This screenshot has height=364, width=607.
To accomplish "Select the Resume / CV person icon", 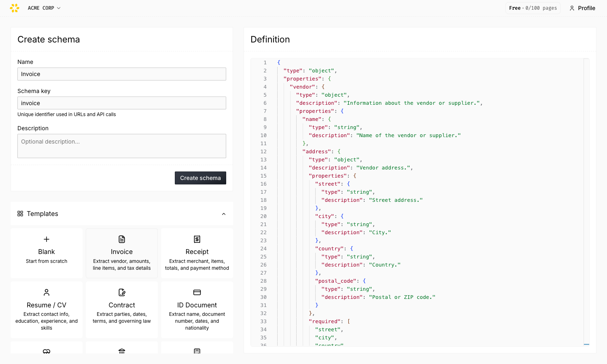I will click(x=47, y=292).
